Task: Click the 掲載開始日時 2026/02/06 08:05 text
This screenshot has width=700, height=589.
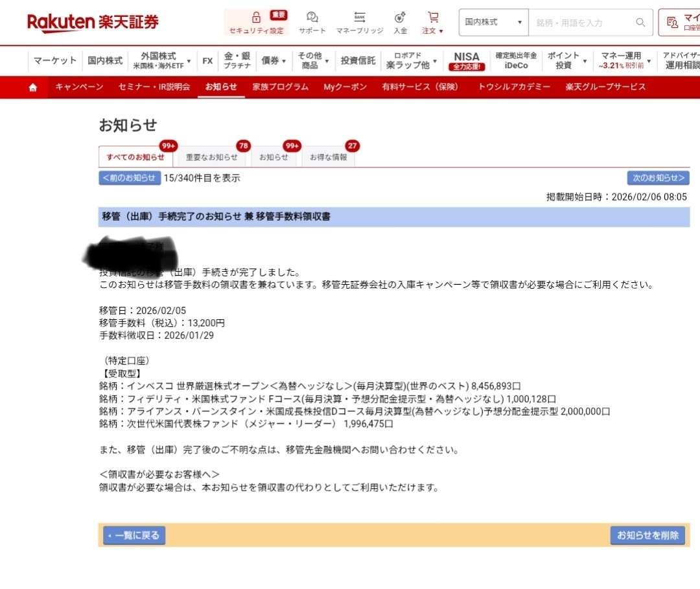Action: [616, 197]
